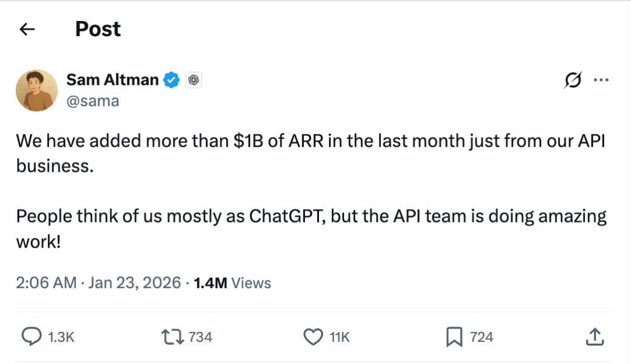Image resolution: width=631 pixels, height=364 pixels.
Task: Open the 2:06 AM · Jan 23, 2026 timestamp
Action: pyautogui.click(x=98, y=283)
